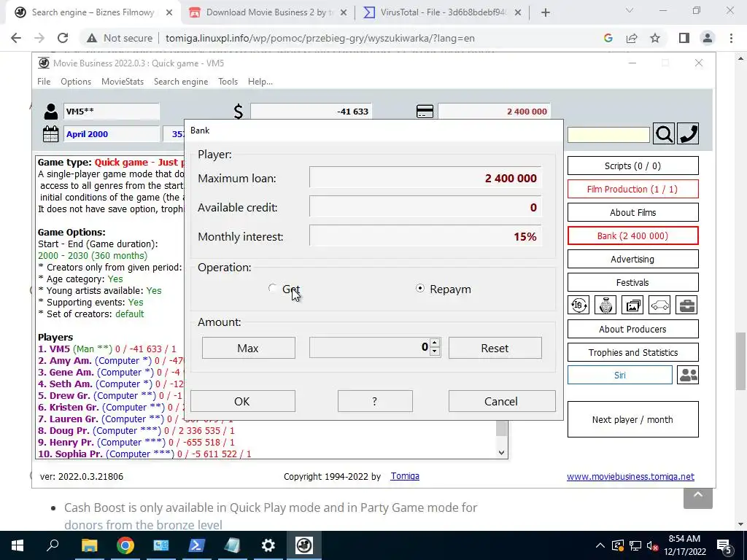Open the Tomiga link
747x560 pixels.
coord(404,475)
